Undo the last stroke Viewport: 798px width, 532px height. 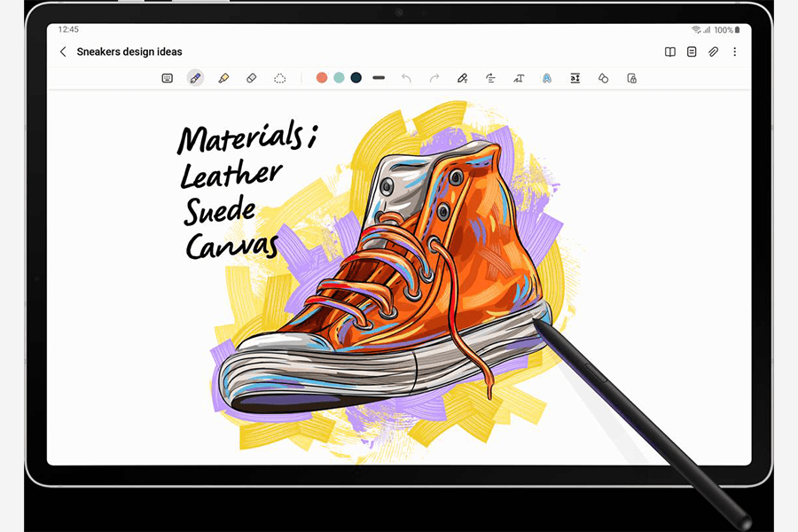point(406,78)
